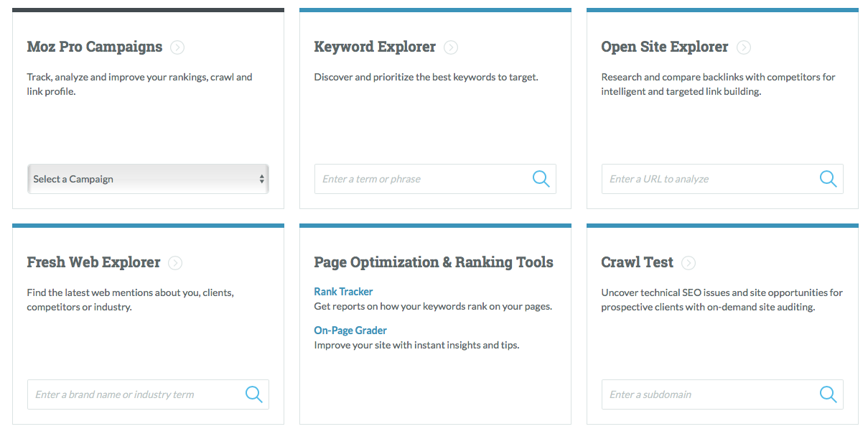The image size is (868, 434).
Task: Click the search magnifier in Crawl Test field
Action: tap(828, 394)
